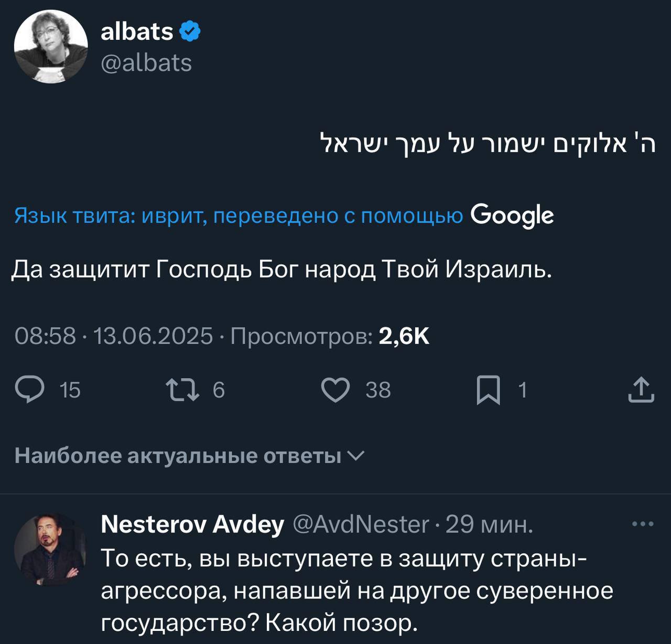Viewport: 671px width, 644px height.
Task: Click the tweet date 13.06.2025
Action: [x=153, y=335]
